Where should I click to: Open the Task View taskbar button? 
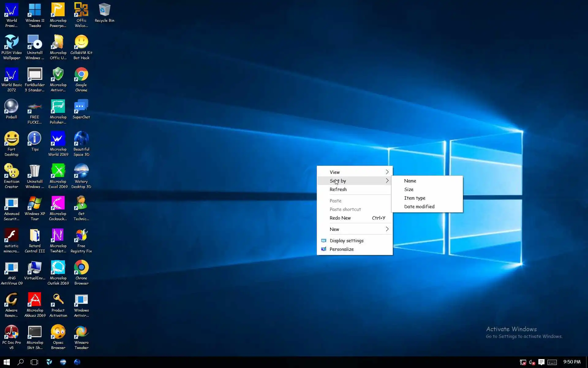point(34,362)
